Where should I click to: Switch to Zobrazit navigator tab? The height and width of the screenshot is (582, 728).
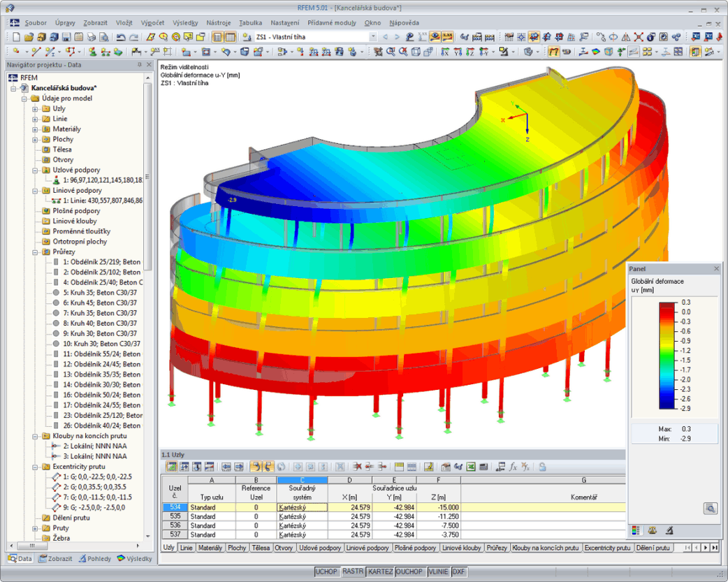pyautogui.click(x=56, y=558)
